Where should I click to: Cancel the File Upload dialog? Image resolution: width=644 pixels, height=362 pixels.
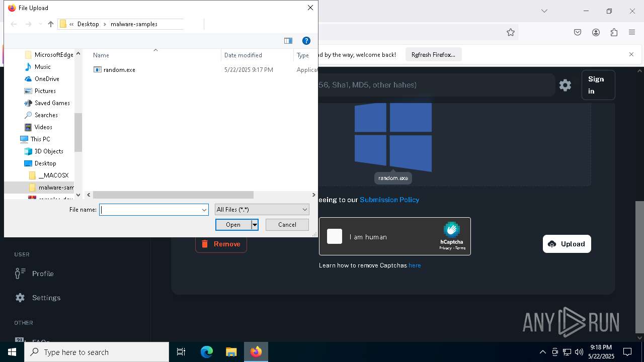287,225
